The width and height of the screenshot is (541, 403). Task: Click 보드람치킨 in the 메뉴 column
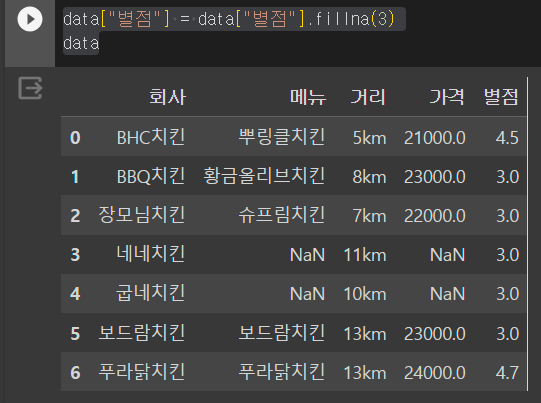[282, 333]
